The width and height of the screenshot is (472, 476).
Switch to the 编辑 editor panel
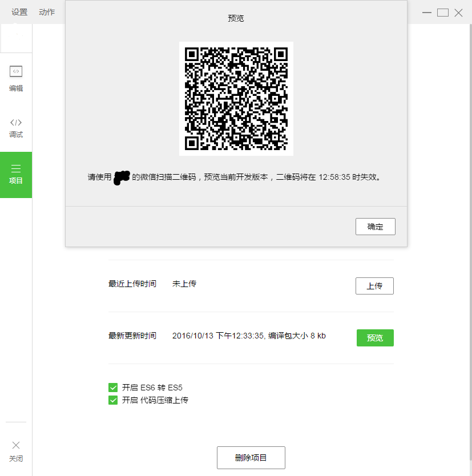[16, 79]
